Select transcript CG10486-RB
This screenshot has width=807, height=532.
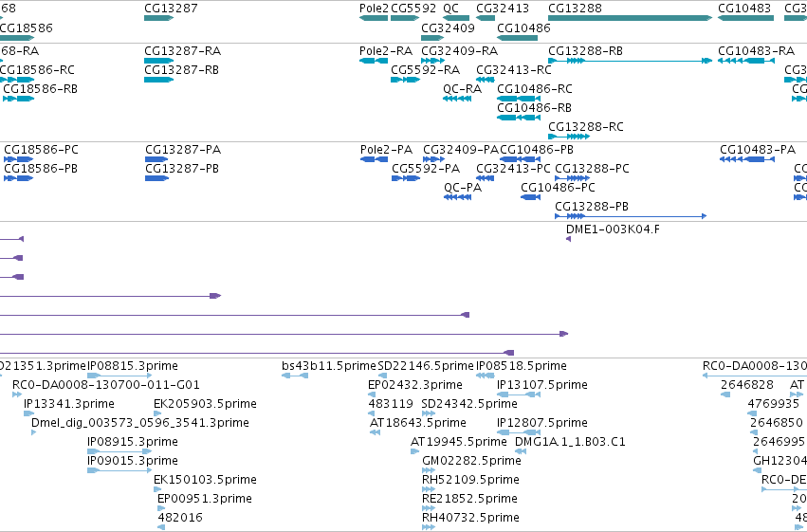pos(519,118)
